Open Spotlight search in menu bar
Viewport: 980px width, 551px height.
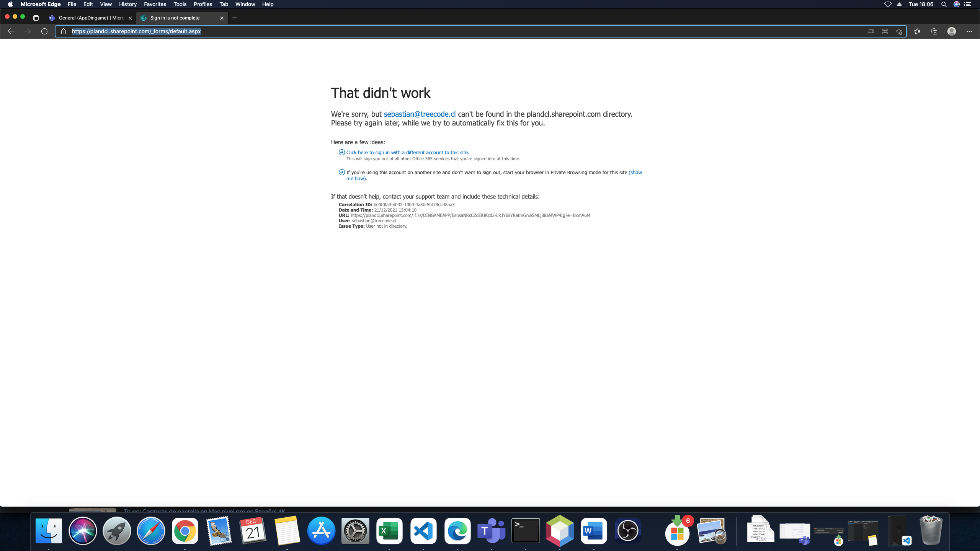point(944,4)
